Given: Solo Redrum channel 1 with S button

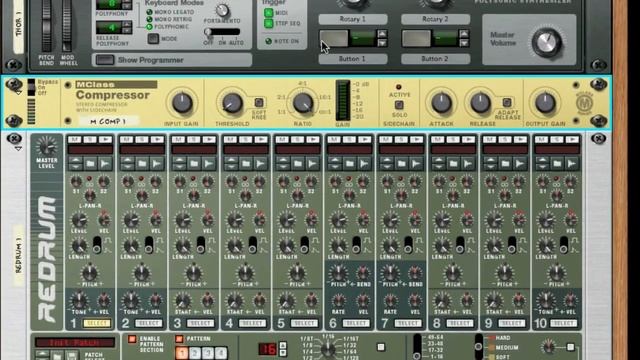Looking at the screenshot, I should [x=90, y=140].
